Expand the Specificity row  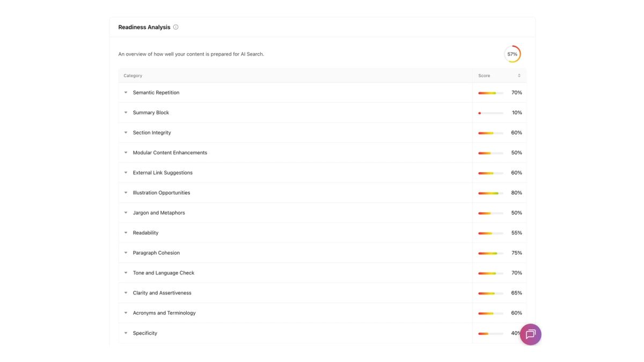[x=126, y=333]
